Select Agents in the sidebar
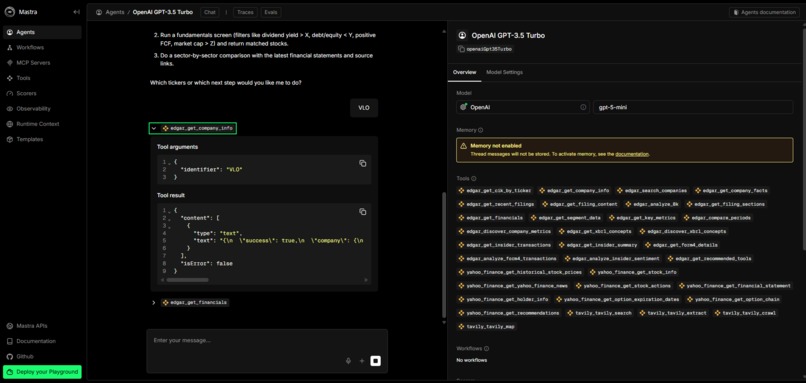The width and height of the screenshot is (806, 383). (x=42, y=32)
